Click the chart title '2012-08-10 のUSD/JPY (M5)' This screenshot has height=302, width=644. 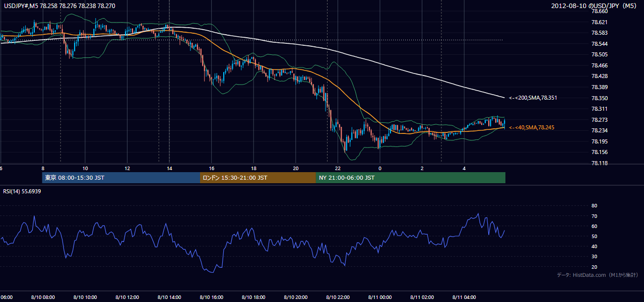(x=595, y=6)
